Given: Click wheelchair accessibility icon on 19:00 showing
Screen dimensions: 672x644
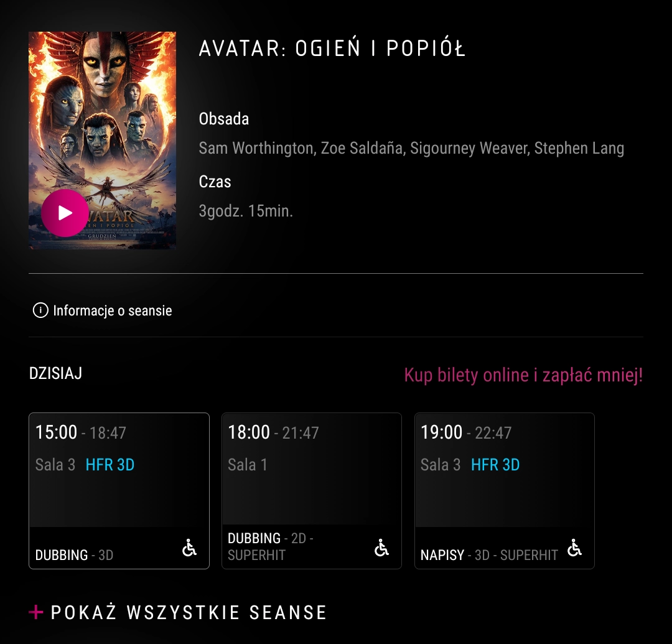Looking at the screenshot, I should coord(574,548).
